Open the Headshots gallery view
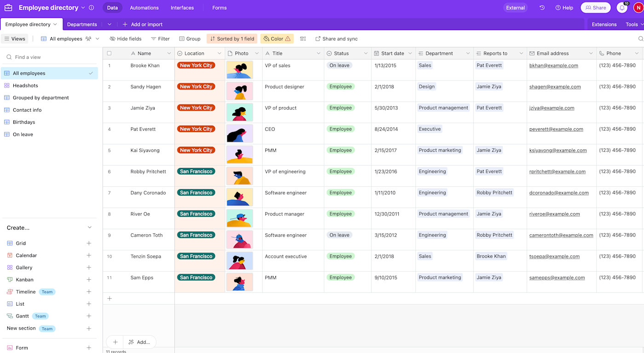 click(x=50, y=86)
